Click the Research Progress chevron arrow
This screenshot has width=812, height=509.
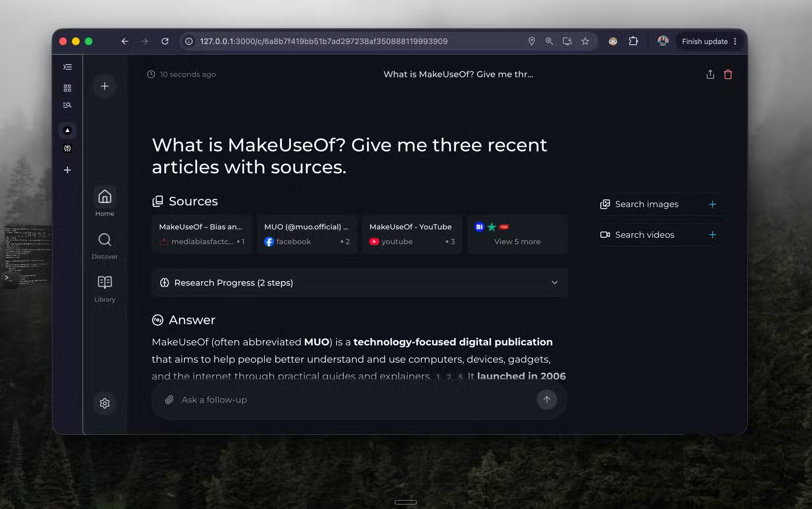point(555,283)
